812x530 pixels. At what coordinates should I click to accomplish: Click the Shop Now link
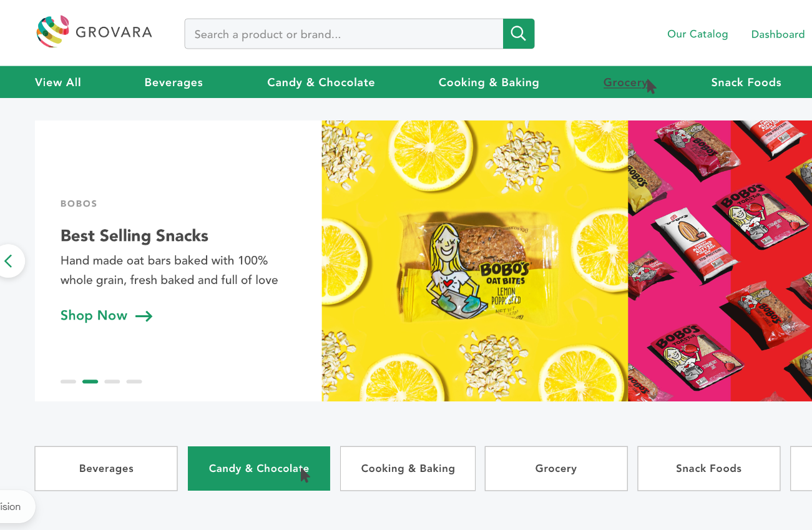pos(94,316)
